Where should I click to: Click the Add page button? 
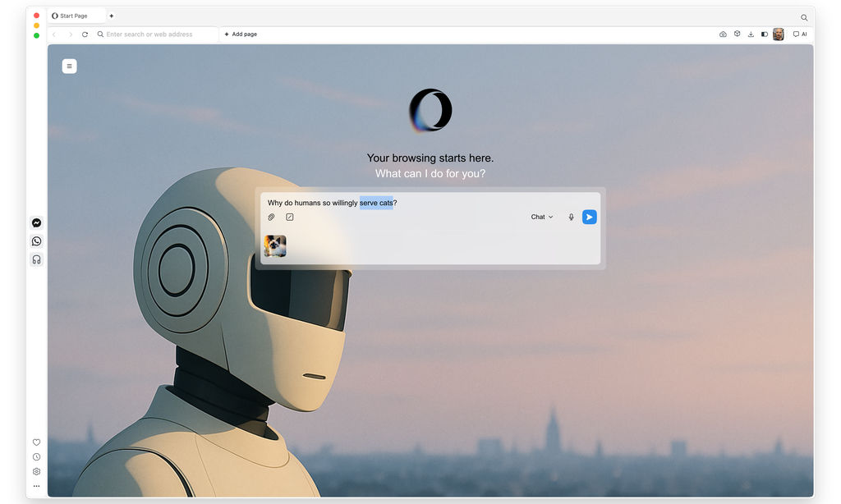pos(241,34)
